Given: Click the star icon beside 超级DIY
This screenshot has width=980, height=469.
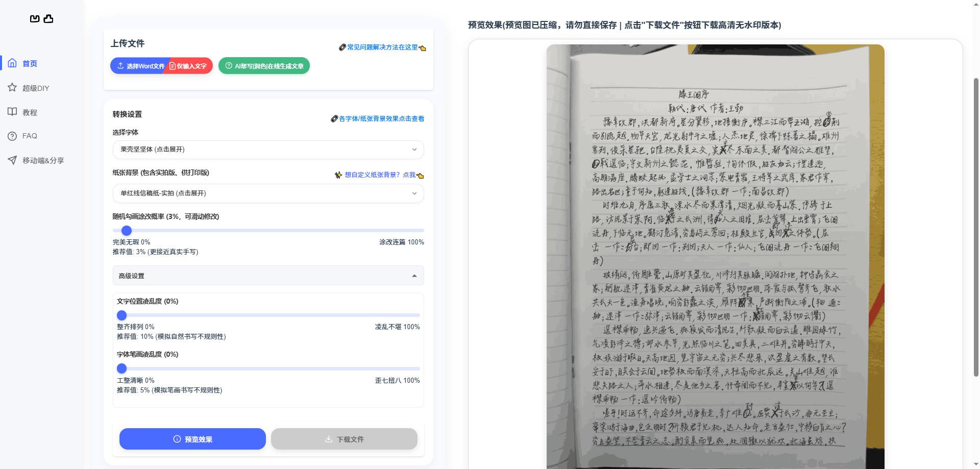Looking at the screenshot, I should pyautogui.click(x=12, y=87).
